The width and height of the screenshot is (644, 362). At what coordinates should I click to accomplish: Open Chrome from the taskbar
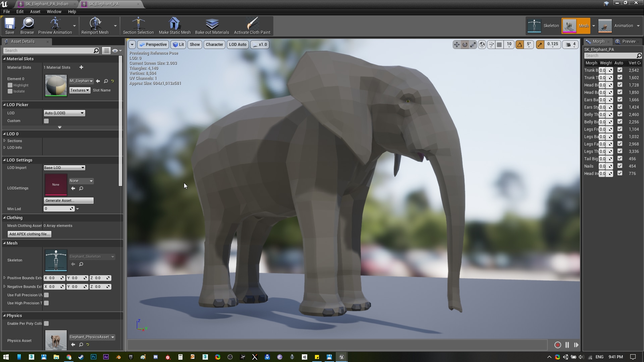coord(69,357)
